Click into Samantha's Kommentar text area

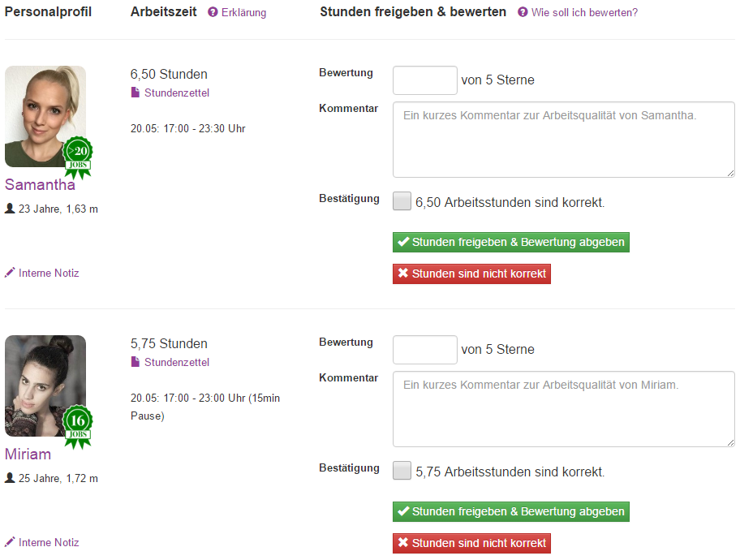pos(564,140)
